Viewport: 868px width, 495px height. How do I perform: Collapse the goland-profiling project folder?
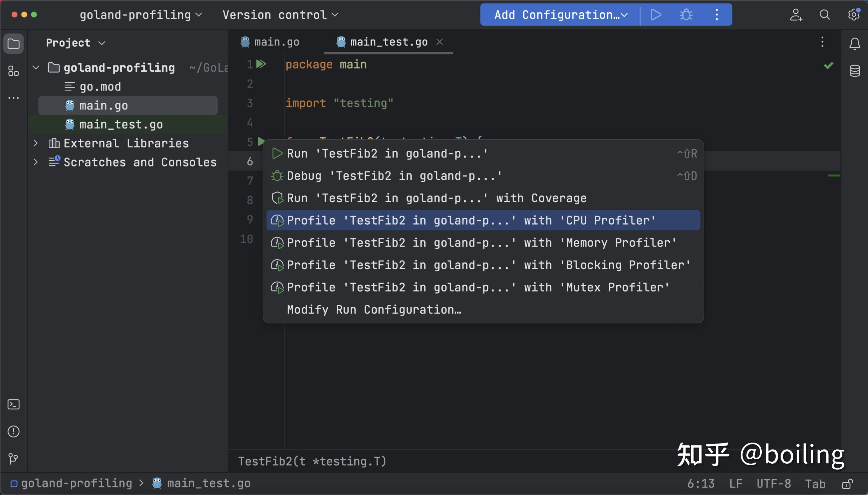[x=36, y=68]
